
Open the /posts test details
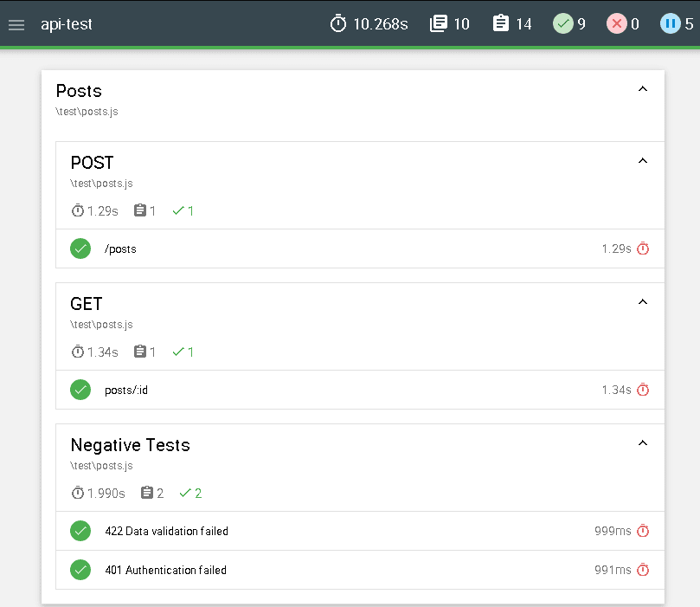360,249
